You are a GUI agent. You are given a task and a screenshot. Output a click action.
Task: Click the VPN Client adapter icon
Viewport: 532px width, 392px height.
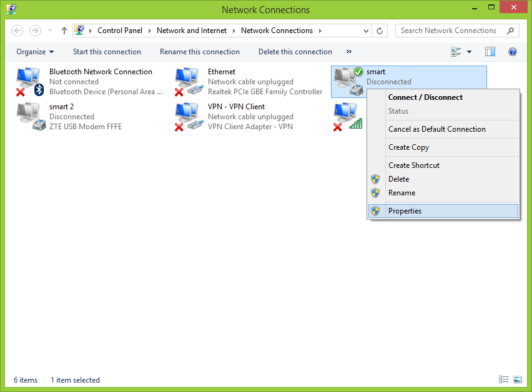(x=187, y=117)
